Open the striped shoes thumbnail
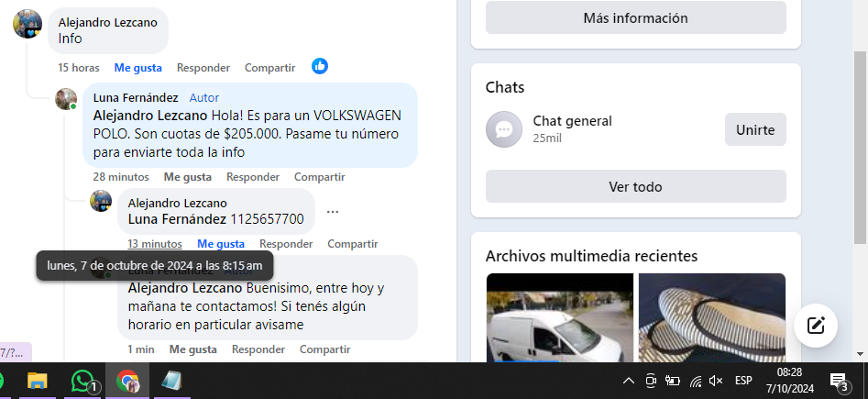 712,317
